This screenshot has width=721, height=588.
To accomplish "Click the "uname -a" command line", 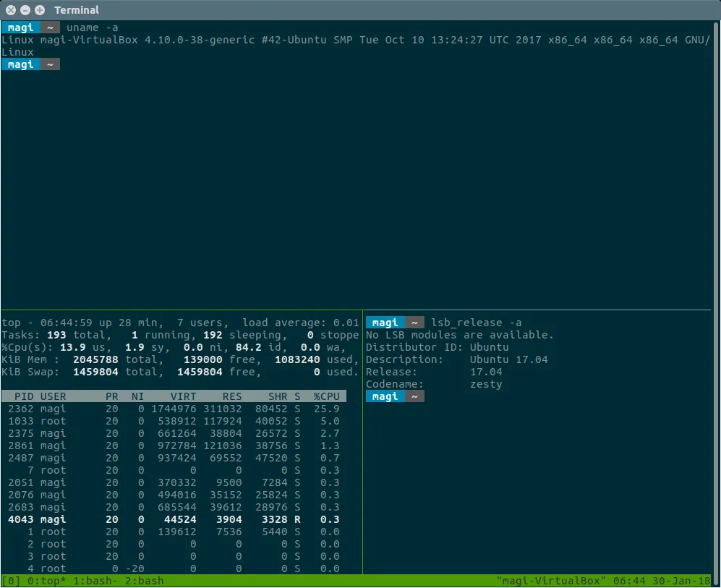I will 93,27.
